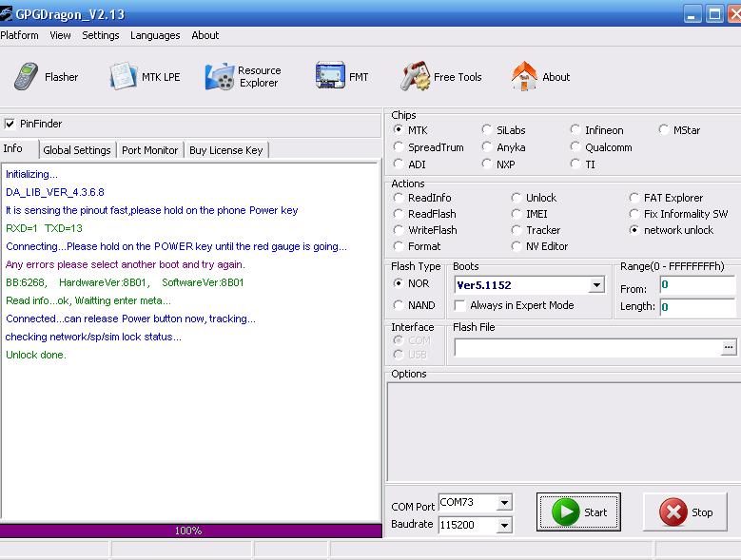741x560 pixels.
Task: Choose the Format action
Action: (399, 246)
